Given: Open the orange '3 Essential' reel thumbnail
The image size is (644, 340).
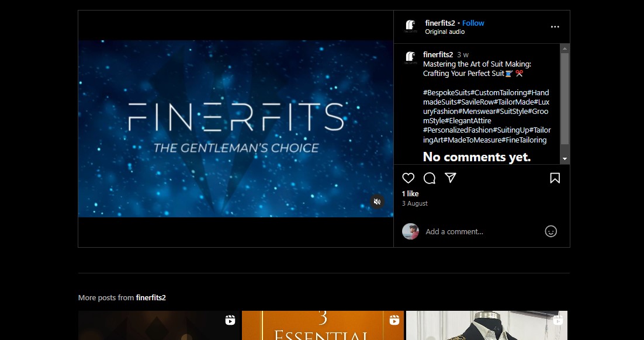Looking at the screenshot, I should 323,325.
